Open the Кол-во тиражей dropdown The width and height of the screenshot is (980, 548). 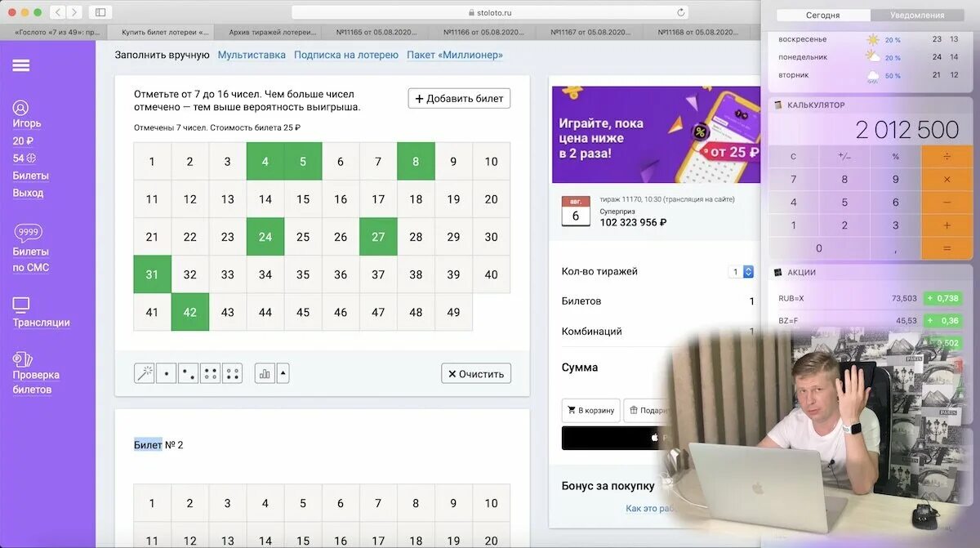pos(742,272)
